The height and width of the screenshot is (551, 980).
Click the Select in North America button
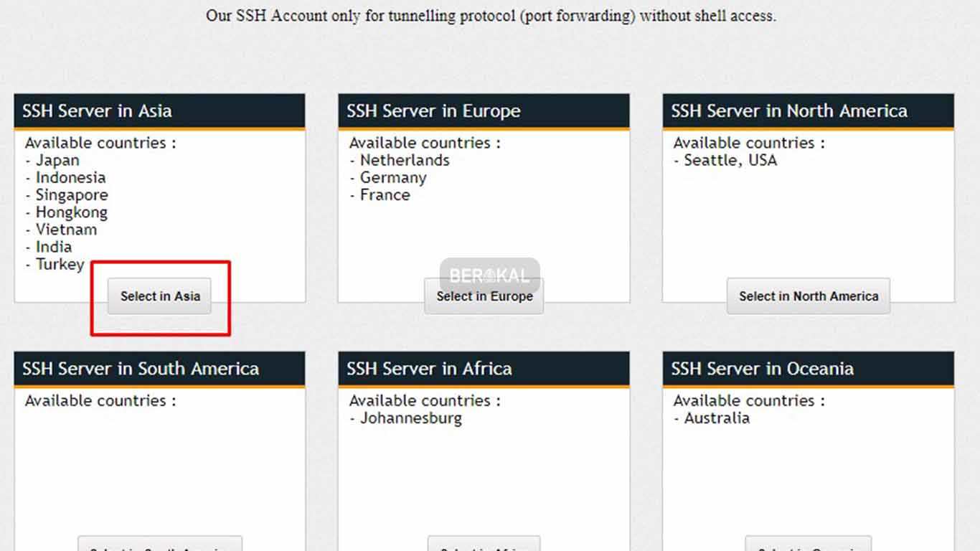click(x=808, y=296)
